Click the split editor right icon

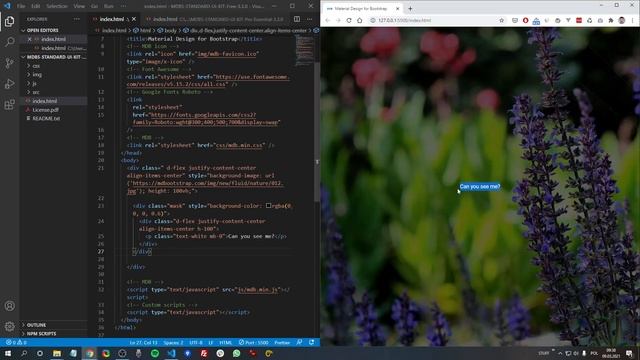point(297,19)
